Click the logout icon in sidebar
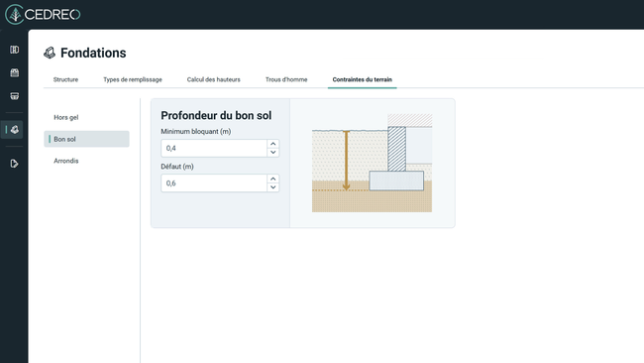This screenshot has width=644, height=363. 15,164
